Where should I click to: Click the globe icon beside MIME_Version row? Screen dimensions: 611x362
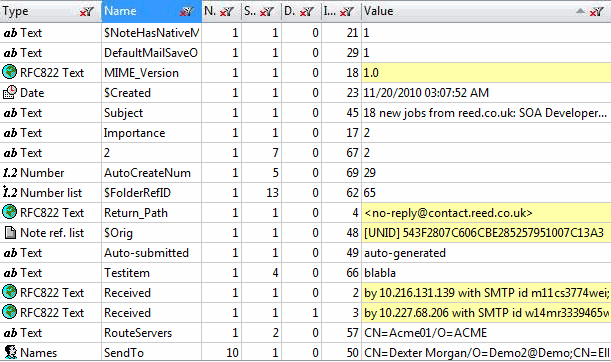(9, 72)
